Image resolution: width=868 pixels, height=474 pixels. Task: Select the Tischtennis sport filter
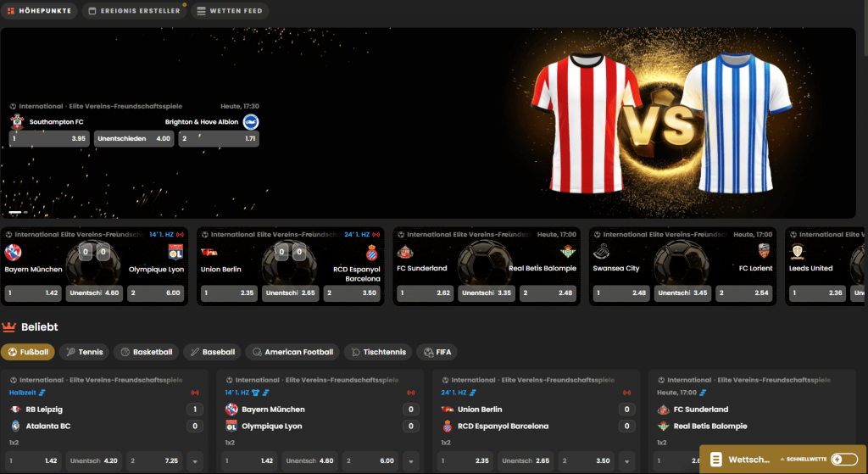[x=378, y=352]
